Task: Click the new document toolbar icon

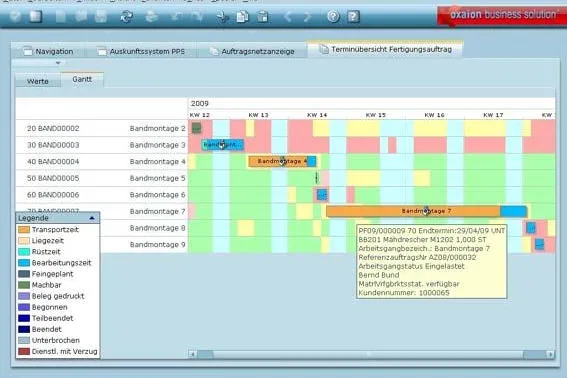Action: [61, 16]
